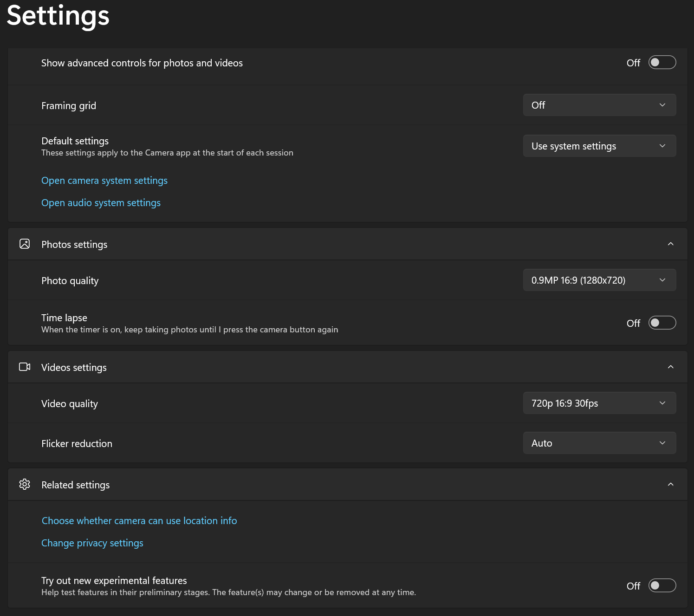Click the Photos settings header label
Viewport: 694px width, 616px height.
pos(74,245)
